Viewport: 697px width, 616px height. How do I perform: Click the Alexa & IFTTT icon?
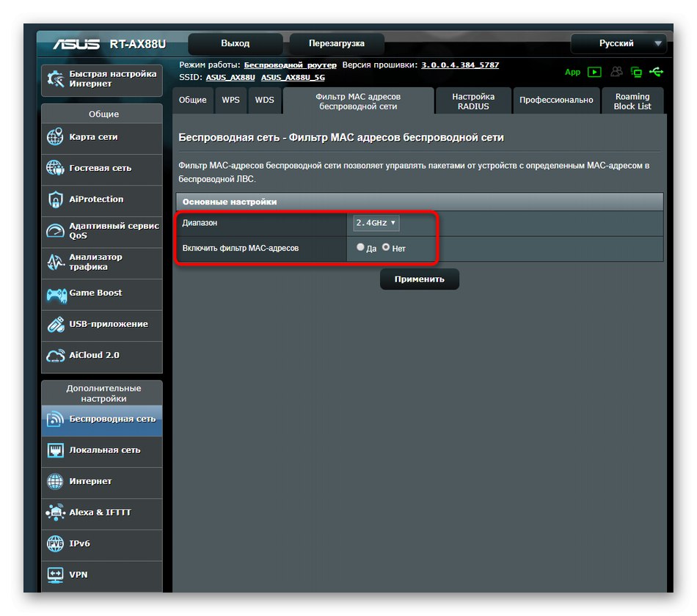pos(55,513)
